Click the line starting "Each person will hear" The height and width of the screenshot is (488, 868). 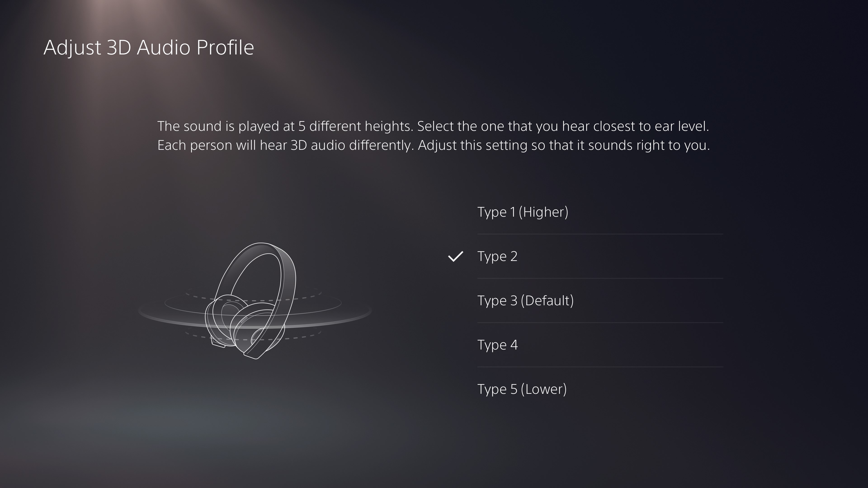(x=434, y=145)
